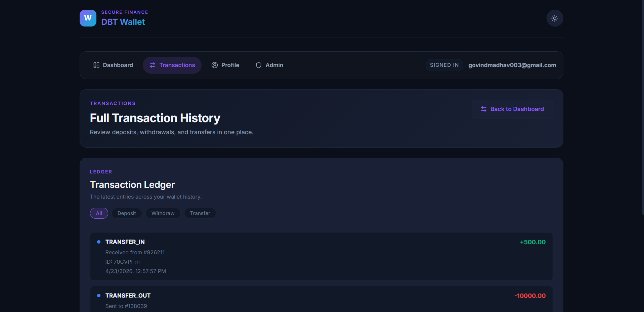Screen dimensions: 644x312
Task: Click the blue dot beside TRANSFER_OUT
Action: coord(99,296)
